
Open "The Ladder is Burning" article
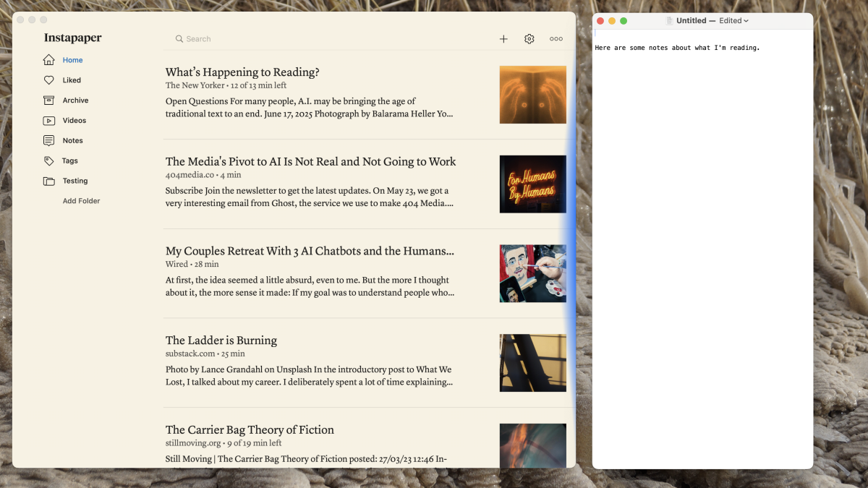coord(221,341)
